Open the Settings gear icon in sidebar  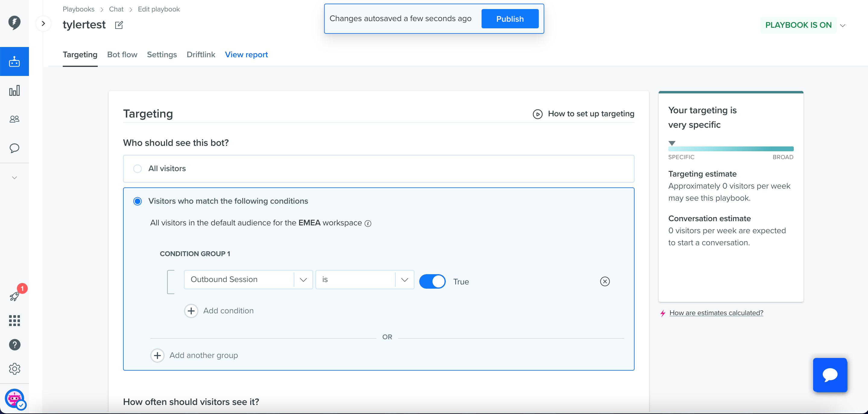14,369
